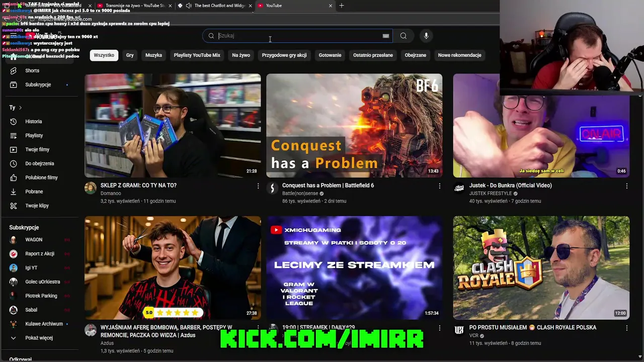The height and width of the screenshot is (362, 644).
Task: Open SKLEP Z GRAMI: CO TY NA TO? title
Action: coord(138,186)
